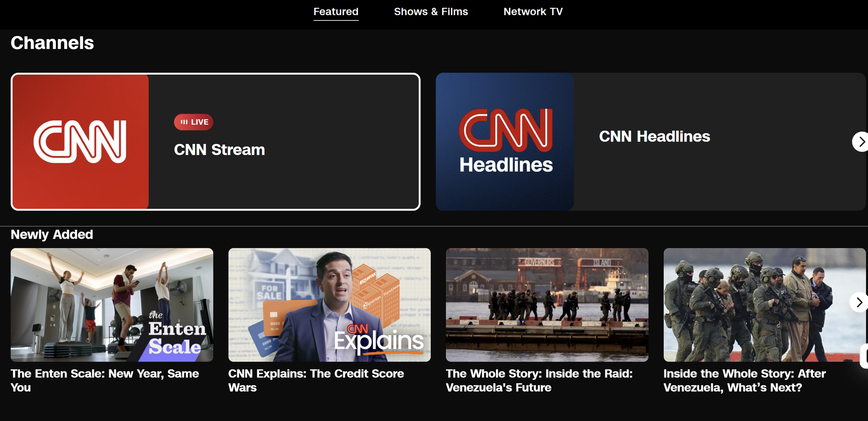Select the Network TV tab
The height and width of the screenshot is (421, 868).
point(533,12)
